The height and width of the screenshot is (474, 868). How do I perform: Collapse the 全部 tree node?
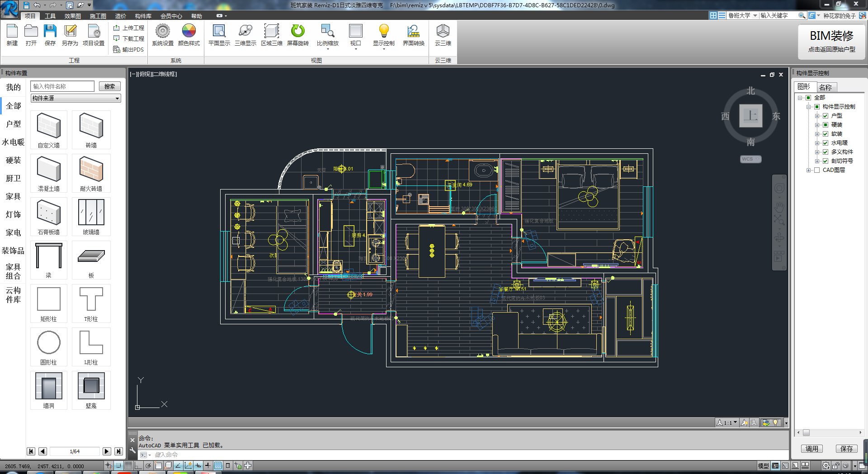click(800, 98)
